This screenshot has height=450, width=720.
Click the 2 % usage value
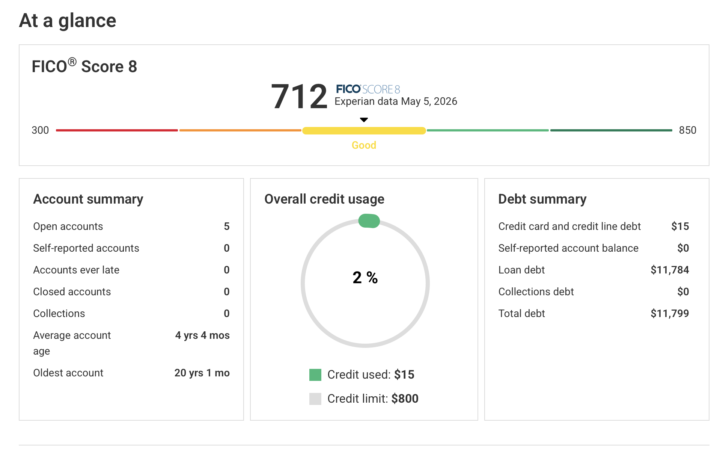(x=365, y=278)
